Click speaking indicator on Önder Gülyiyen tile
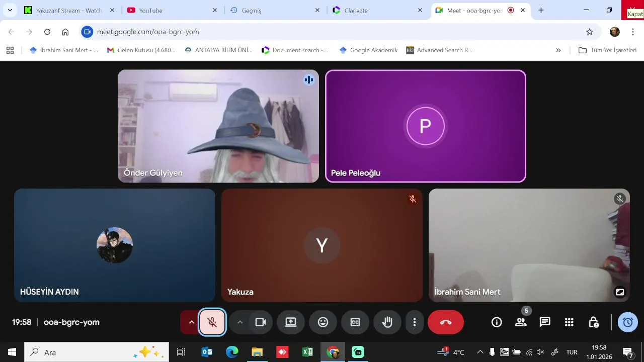Viewport: 644px width, 362px height. (309, 79)
